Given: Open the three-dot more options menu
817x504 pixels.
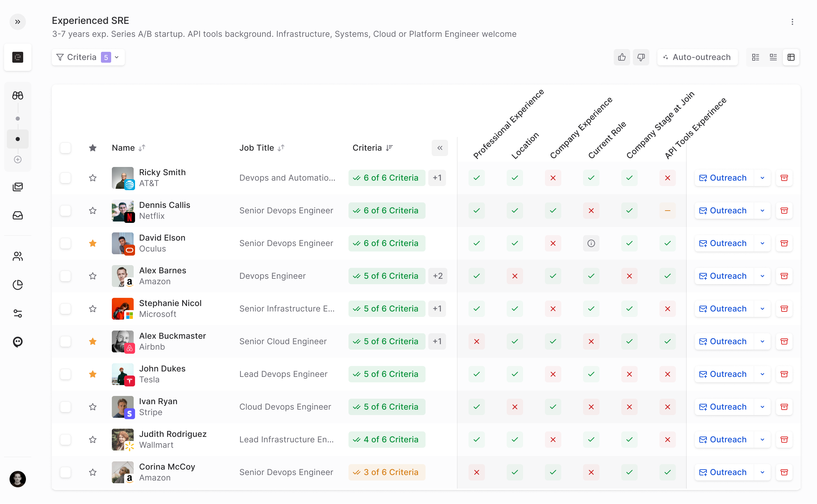Looking at the screenshot, I should pos(792,22).
